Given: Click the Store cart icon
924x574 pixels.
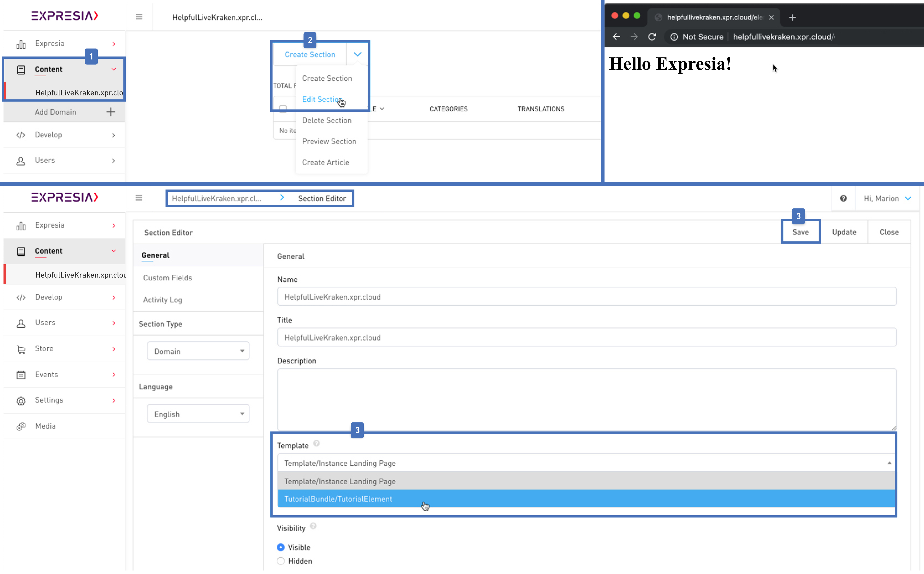Looking at the screenshot, I should point(21,349).
